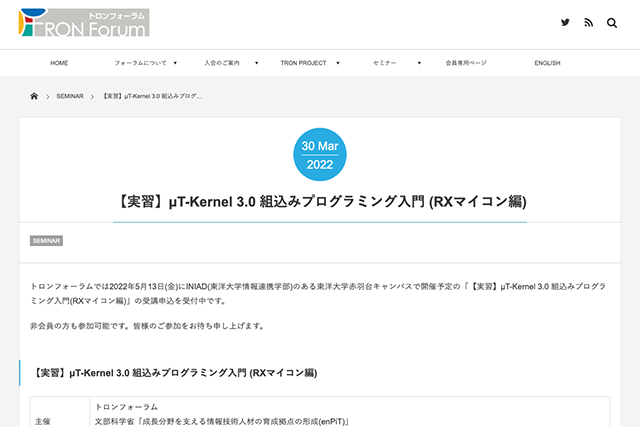Open the TRON PROJECT menu item
Image resolution: width=640 pixels, height=427 pixels.
(x=303, y=63)
